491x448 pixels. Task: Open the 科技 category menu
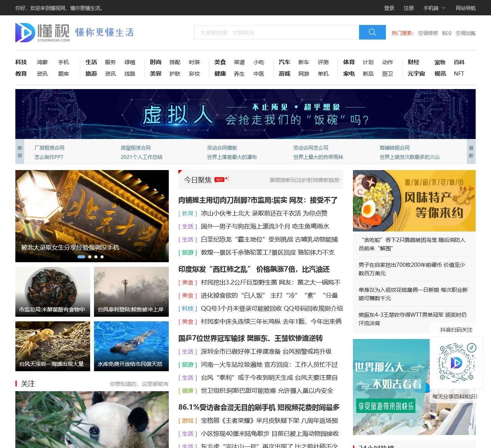(21, 62)
